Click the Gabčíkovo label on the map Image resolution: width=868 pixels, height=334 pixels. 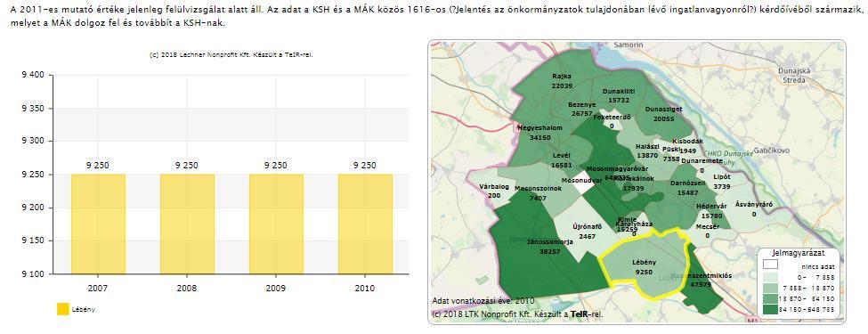[x=771, y=151]
